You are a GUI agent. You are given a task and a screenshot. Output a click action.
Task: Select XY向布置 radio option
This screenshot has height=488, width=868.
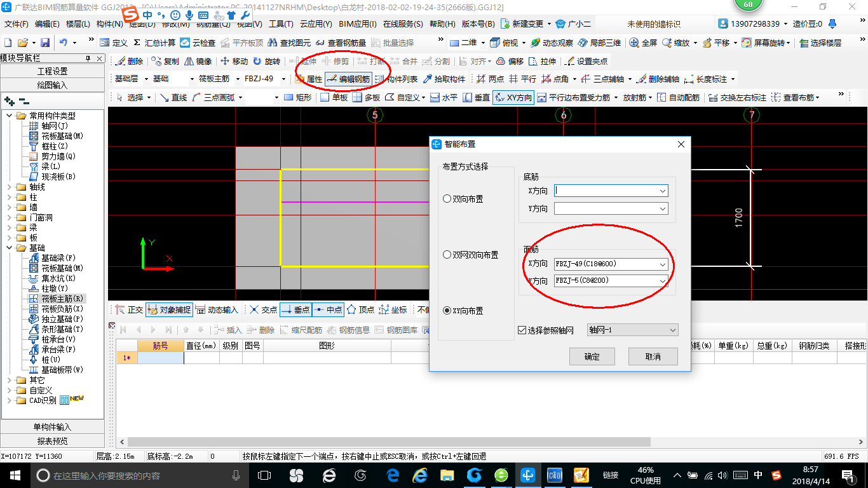[x=463, y=311]
